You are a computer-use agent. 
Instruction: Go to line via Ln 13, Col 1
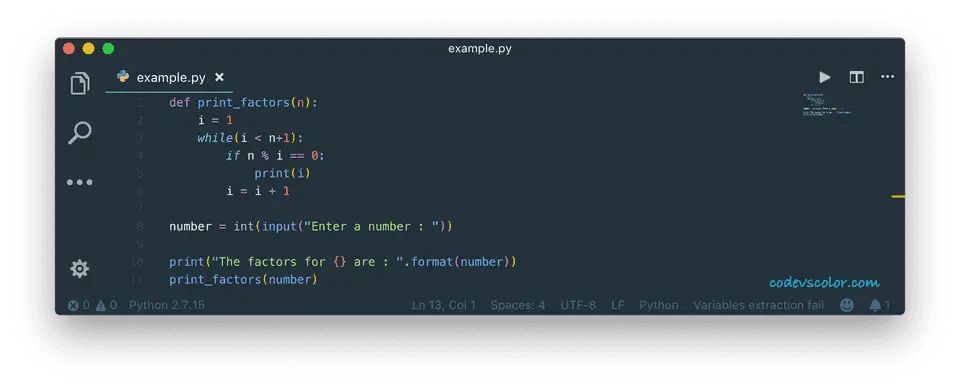tap(444, 305)
